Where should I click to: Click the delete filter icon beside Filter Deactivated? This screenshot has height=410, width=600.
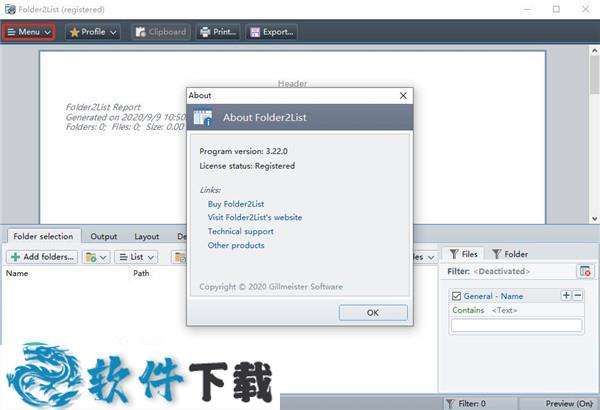pos(585,271)
